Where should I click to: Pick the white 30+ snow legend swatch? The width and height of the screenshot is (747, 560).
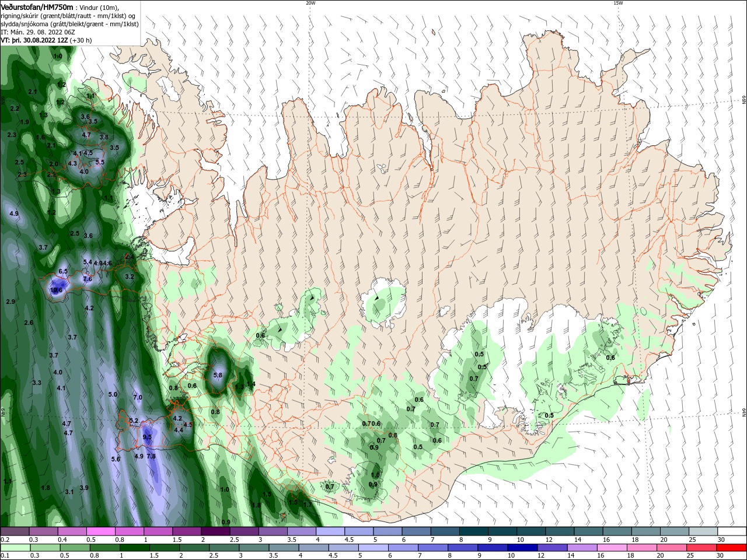pyautogui.click(x=732, y=531)
